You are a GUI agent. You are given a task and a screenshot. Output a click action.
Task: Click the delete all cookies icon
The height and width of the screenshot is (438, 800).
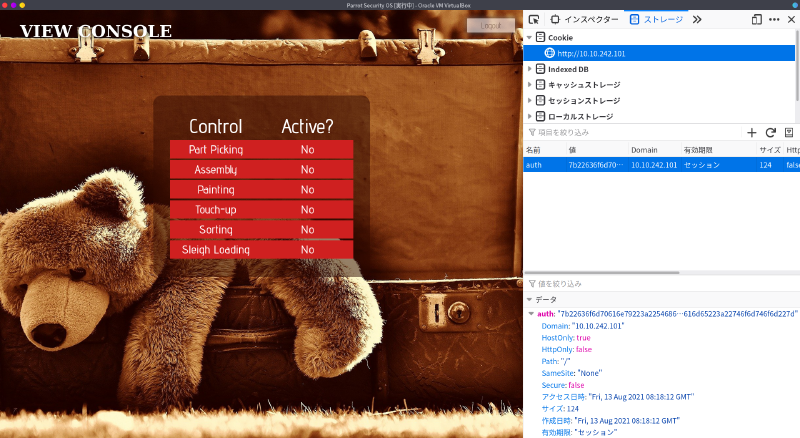coord(789,133)
